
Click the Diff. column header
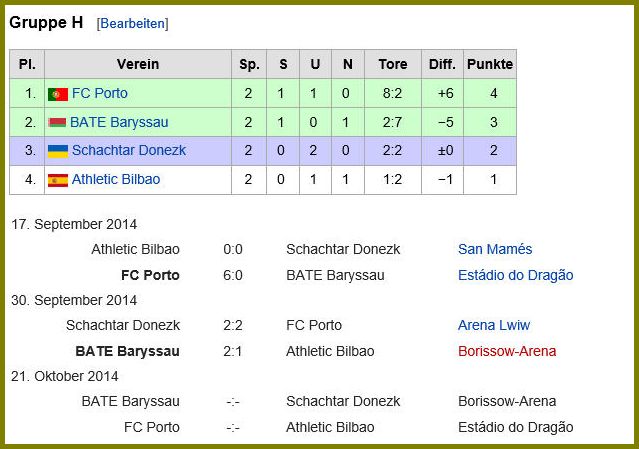point(442,64)
